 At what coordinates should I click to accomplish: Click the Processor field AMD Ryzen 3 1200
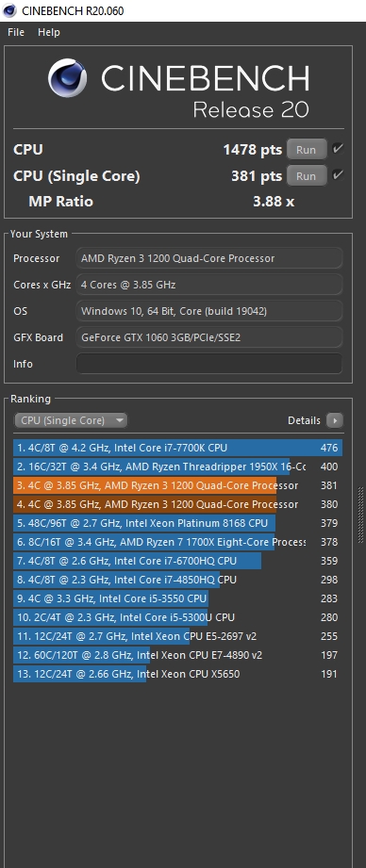pyautogui.click(x=209, y=258)
